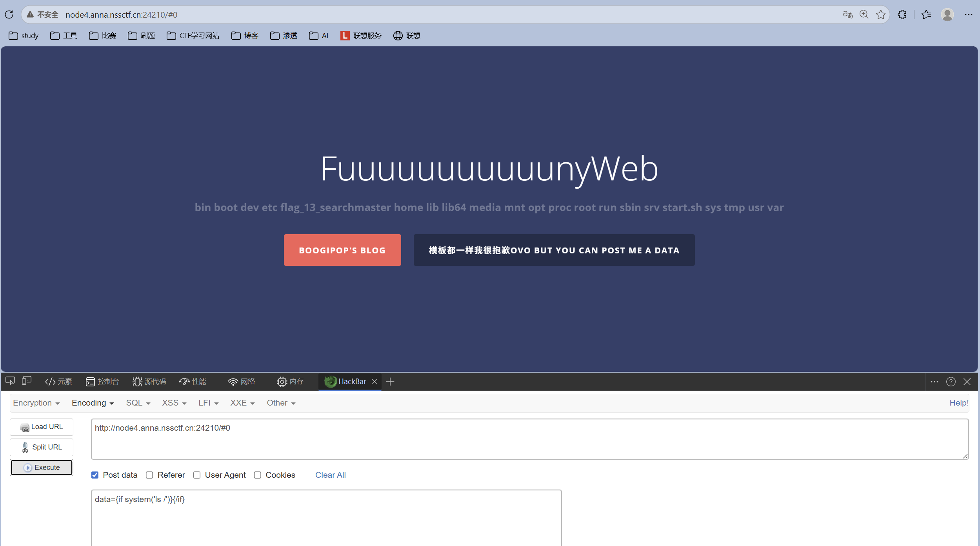Open the favorites list icon

coord(926,15)
